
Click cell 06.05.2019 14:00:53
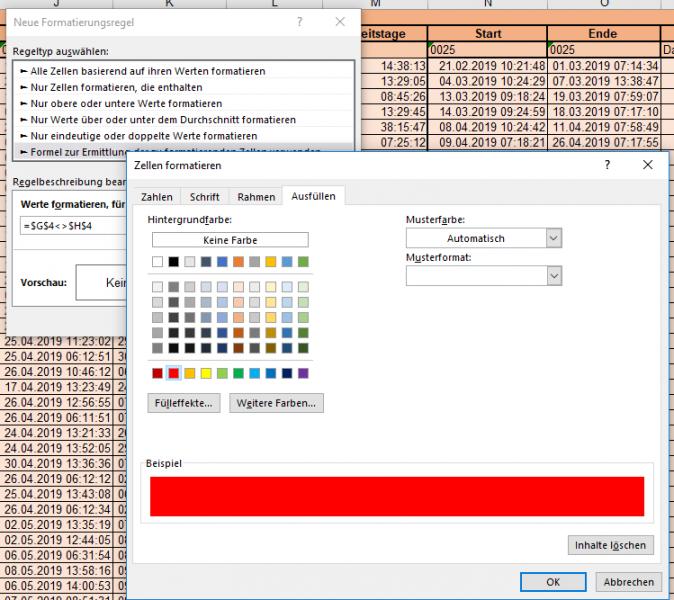tap(58, 585)
